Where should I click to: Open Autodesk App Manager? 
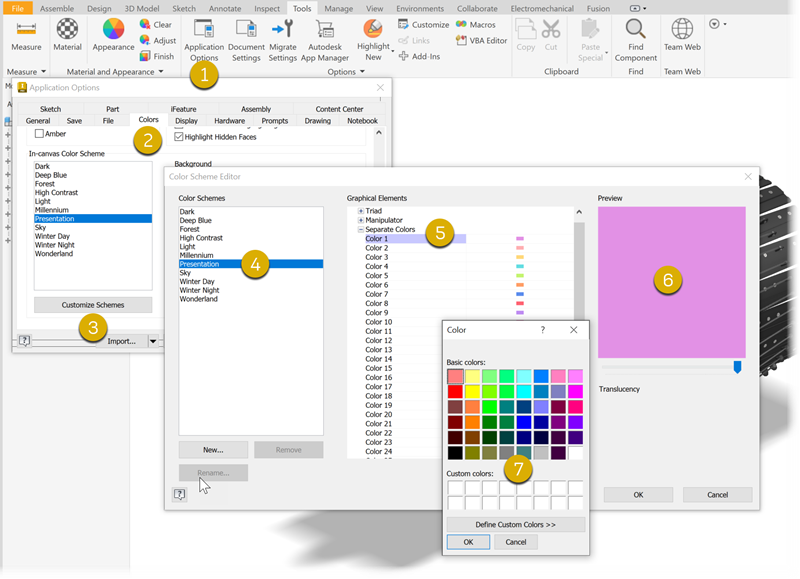point(324,40)
